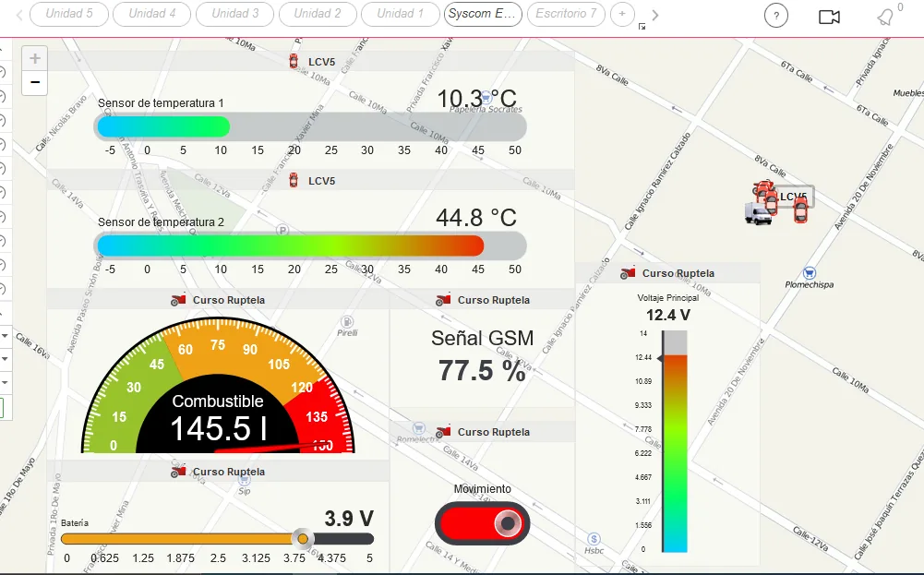This screenshot has width=924, height=575.
Task: Add a new desktop tab with plus
Action: [x=622, y=14]
